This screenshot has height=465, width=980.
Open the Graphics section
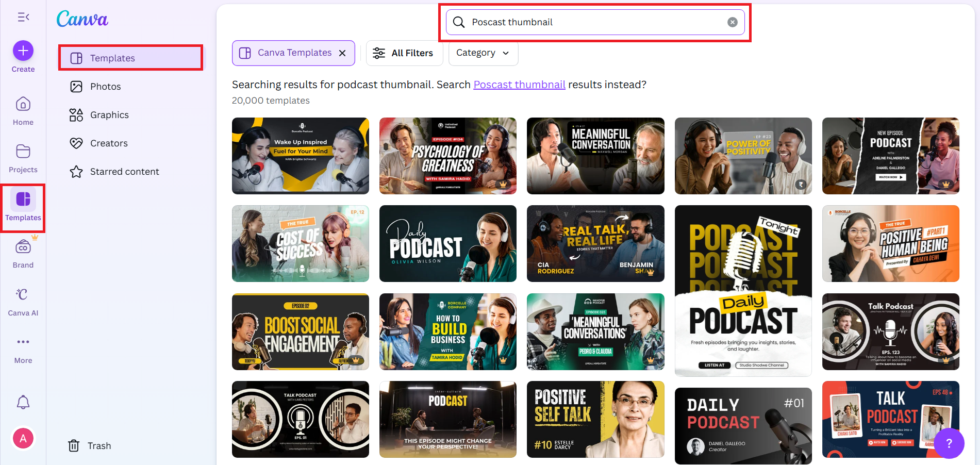click(109, 114)
